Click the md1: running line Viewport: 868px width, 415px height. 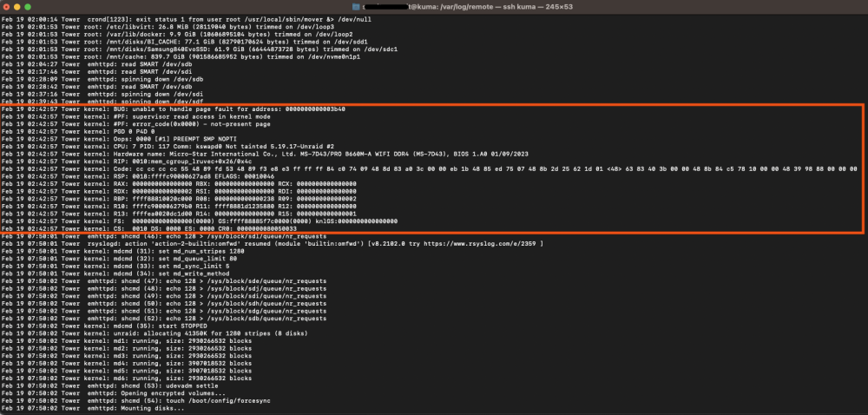127,341
